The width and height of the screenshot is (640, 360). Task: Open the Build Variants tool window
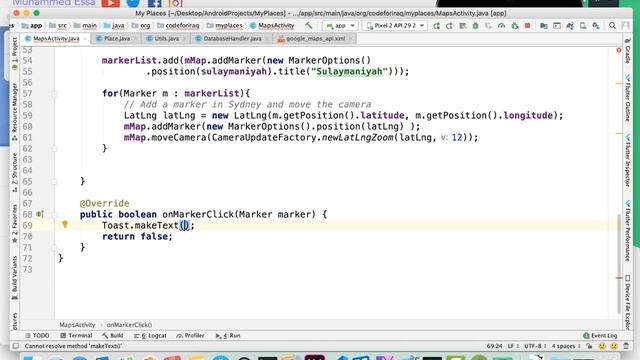point(15,278)
